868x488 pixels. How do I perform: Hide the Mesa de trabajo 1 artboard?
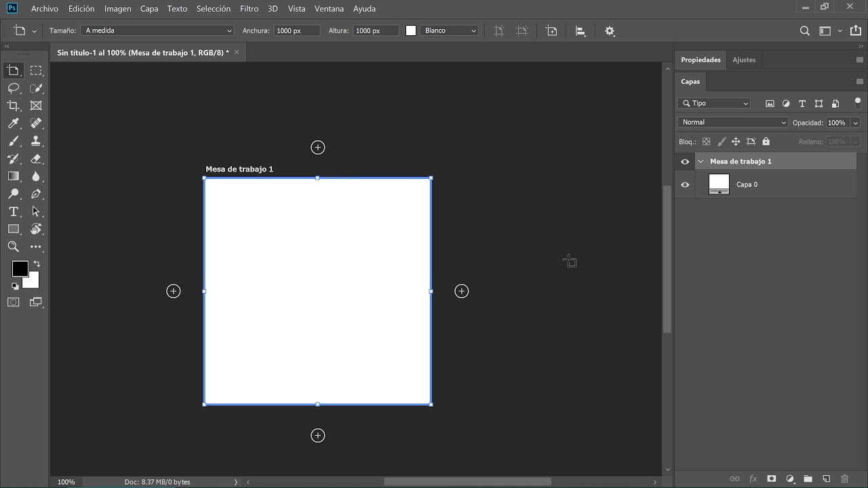point(685,161)
